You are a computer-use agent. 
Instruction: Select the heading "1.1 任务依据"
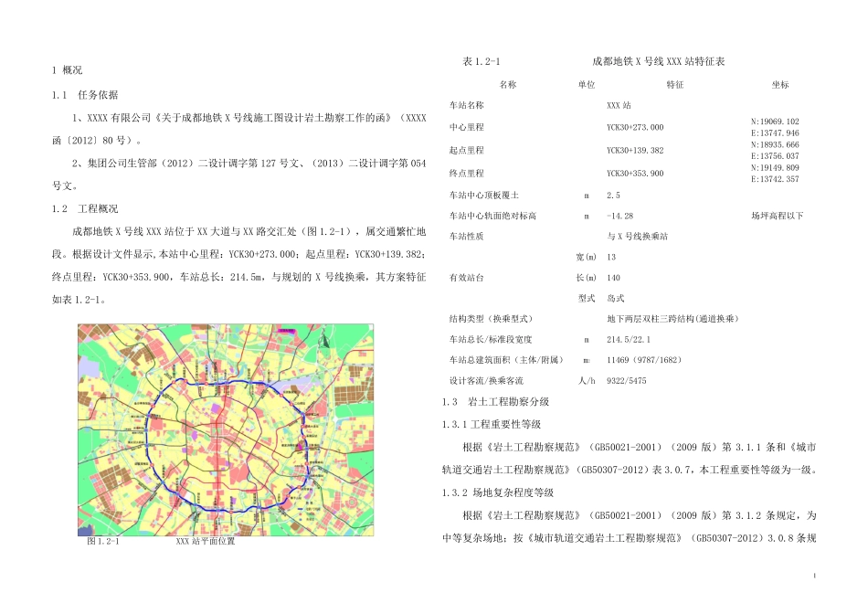(x=85, y=95)
